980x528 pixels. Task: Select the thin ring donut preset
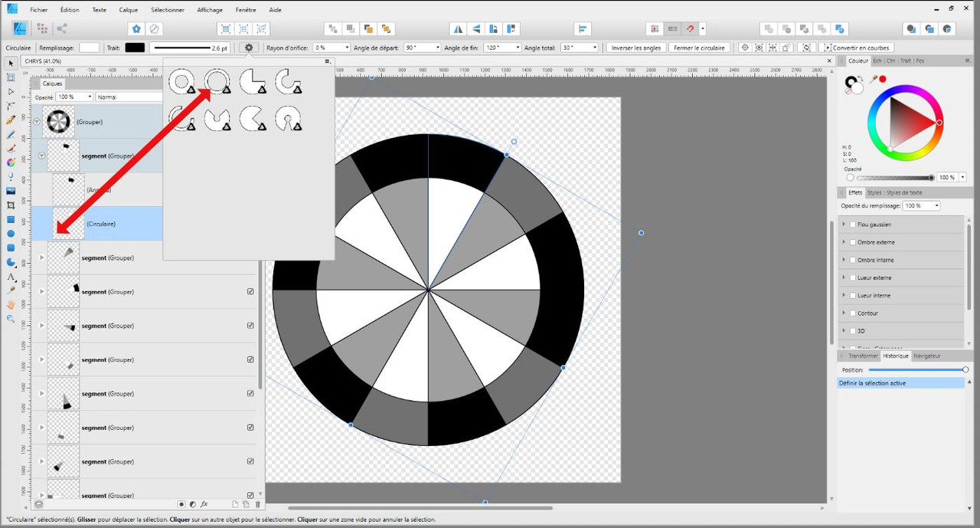217,81
